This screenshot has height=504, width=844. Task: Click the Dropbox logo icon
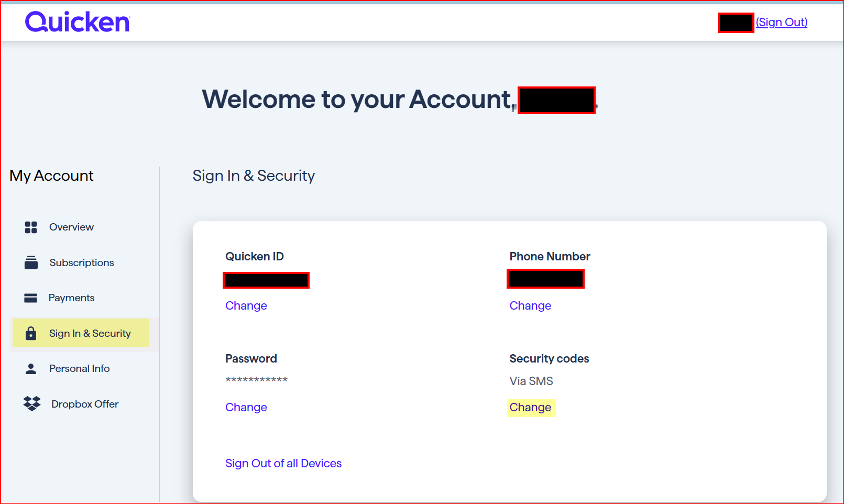[32, 404]
